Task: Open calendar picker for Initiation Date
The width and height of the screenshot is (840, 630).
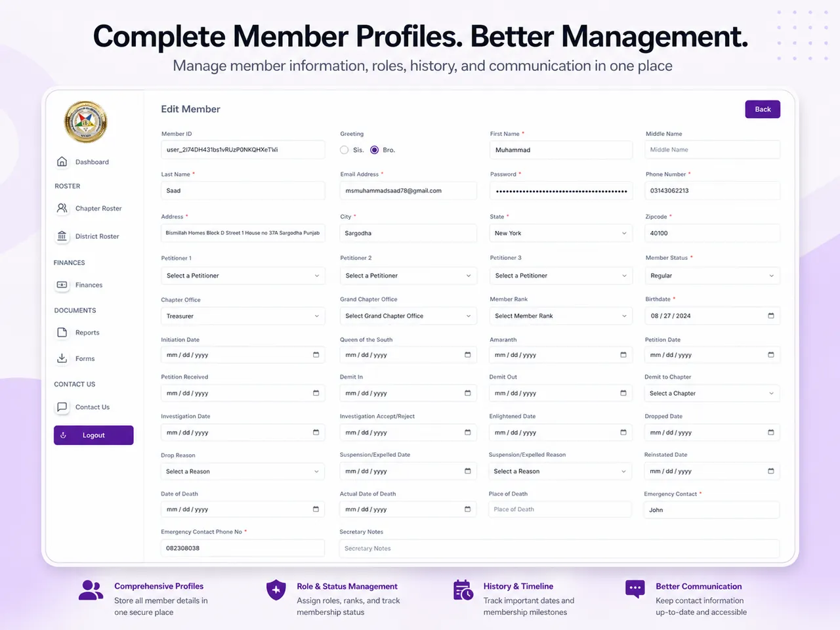Action: (x=316, y=354)
